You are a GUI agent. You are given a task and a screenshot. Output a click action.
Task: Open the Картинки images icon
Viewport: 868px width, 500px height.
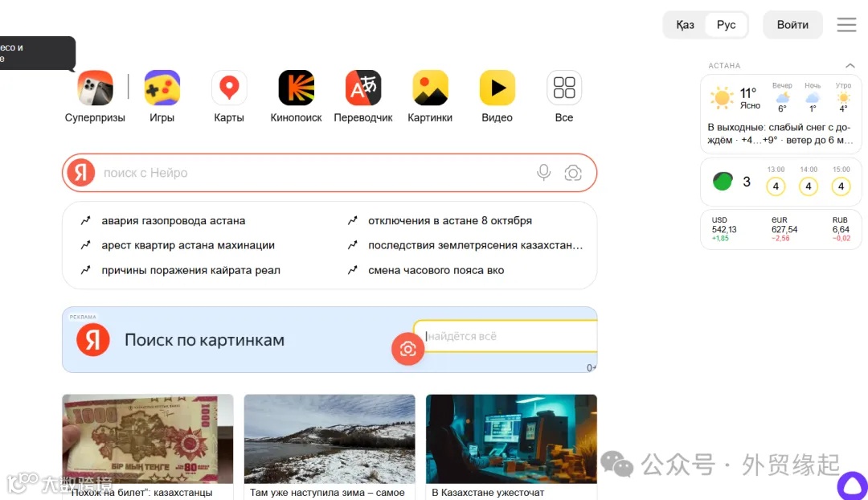(430, 88)
